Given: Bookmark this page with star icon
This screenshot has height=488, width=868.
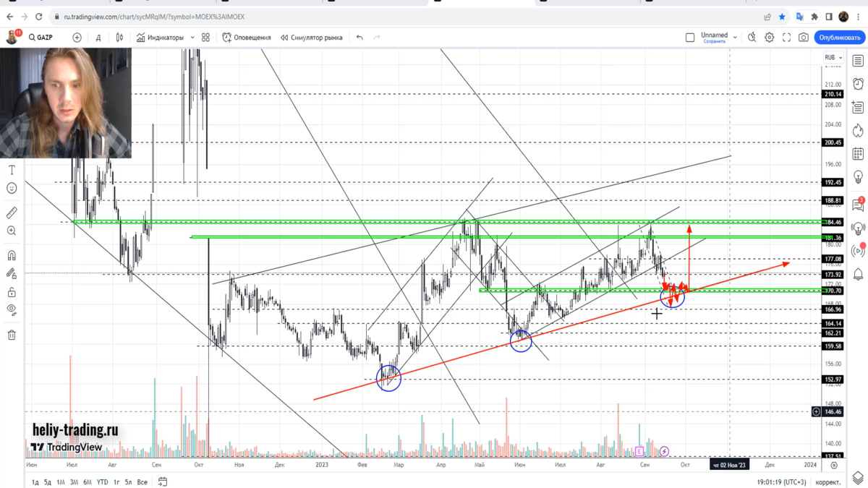Looking at the screenshot, I should click(x=782, y=17).
